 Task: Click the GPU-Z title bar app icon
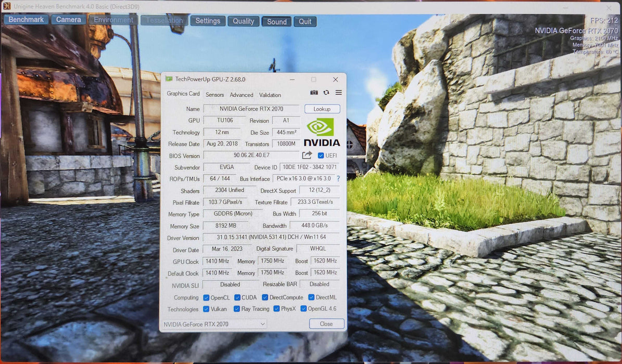[169, 79]
